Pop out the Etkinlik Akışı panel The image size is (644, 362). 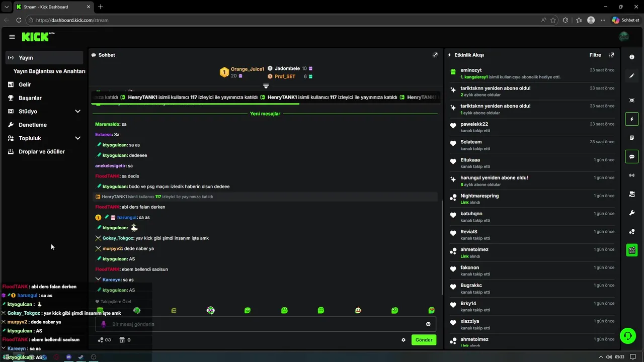(x=611, y=55)
